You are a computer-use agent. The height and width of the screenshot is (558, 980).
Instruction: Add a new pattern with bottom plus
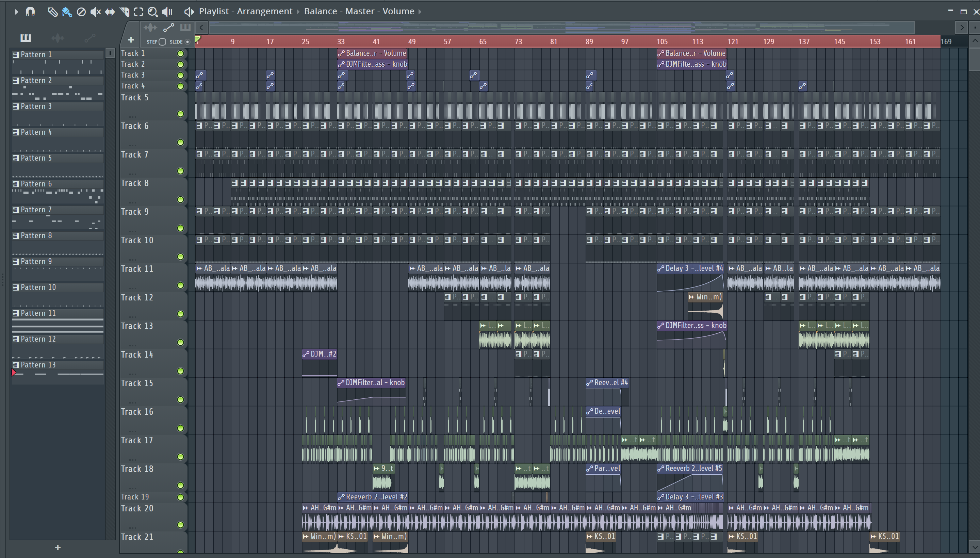coord(58,547)
